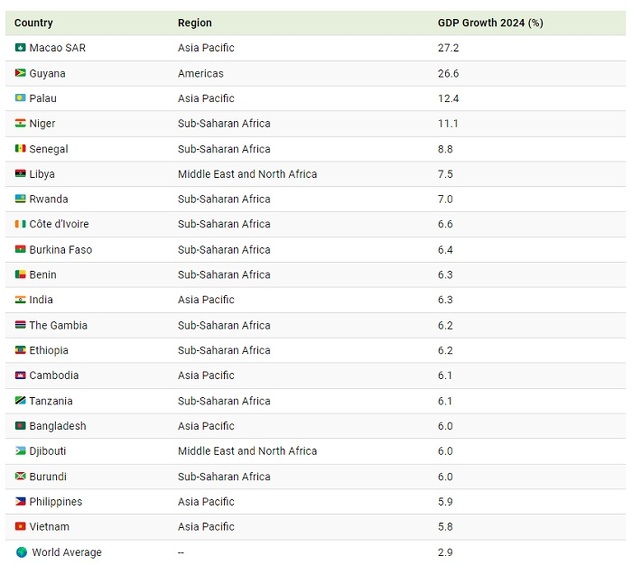This screenshot has height=575, width=632.
Task: Click the India flag icon
Action: click(20, 300)
